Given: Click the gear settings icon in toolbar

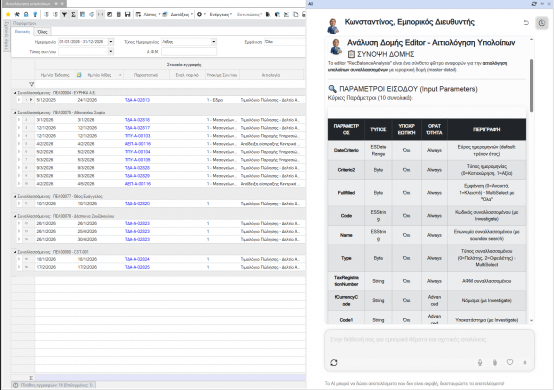Looking at the screenshot, I should pyautogui.click(x=199, y=14).
